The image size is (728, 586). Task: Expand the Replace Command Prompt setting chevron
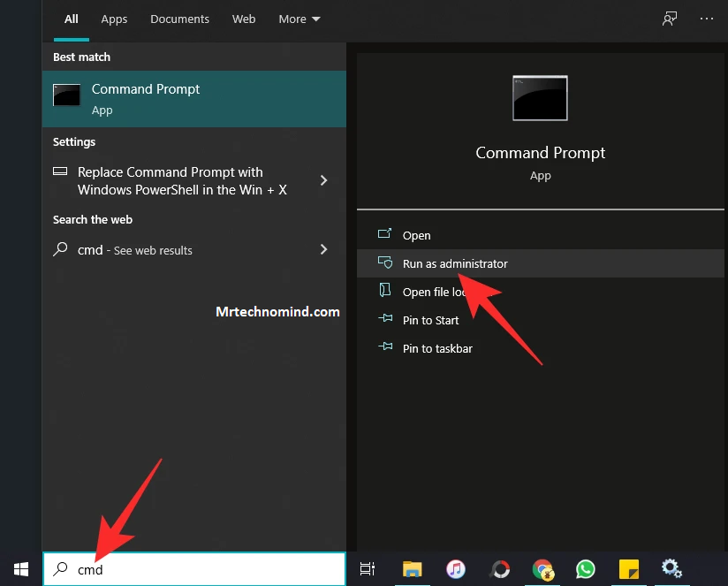click(x=323, y=180)
